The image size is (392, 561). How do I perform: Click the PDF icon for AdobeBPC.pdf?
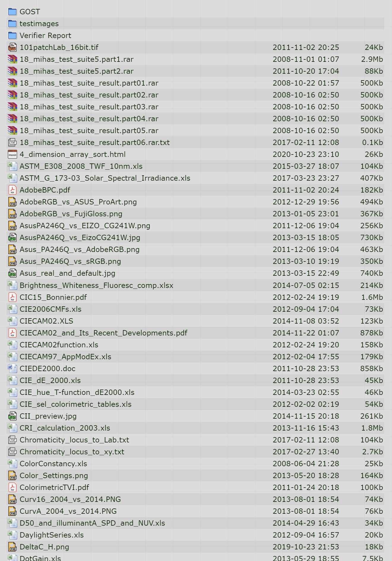pyautogui.click(x=12, y=190)
